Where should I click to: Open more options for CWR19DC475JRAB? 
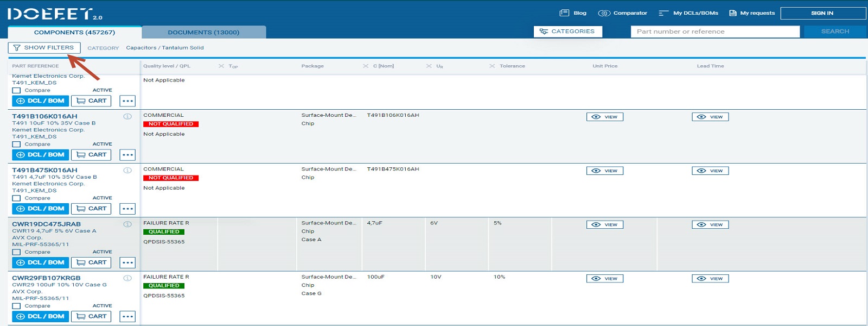pyautogui.click(x=127, y=262)
